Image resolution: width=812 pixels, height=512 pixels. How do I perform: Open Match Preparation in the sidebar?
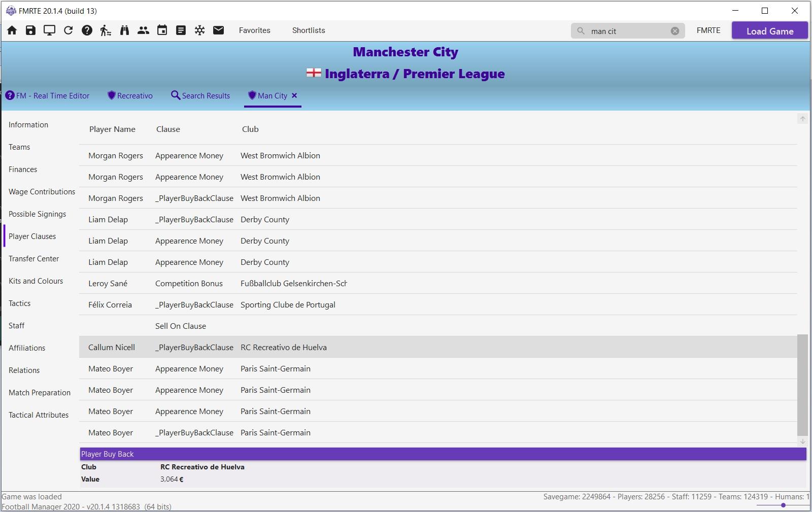(x=40, y=393)
